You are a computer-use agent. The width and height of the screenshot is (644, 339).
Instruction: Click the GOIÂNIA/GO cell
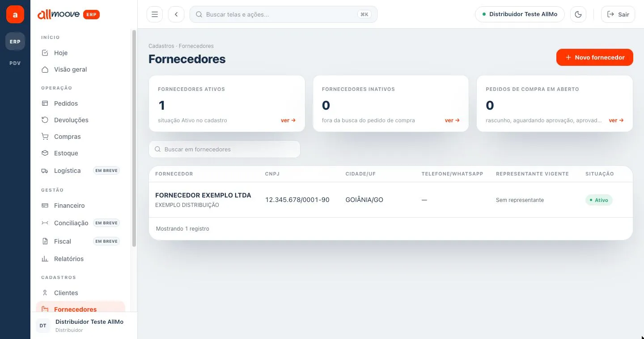[364, 200]
